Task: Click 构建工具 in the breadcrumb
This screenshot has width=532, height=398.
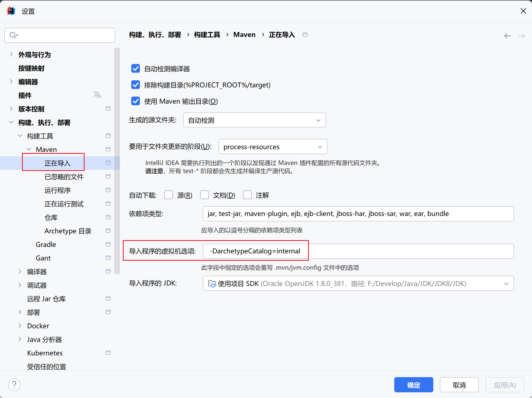Action: pyautogui.click(x=207, y=35)
